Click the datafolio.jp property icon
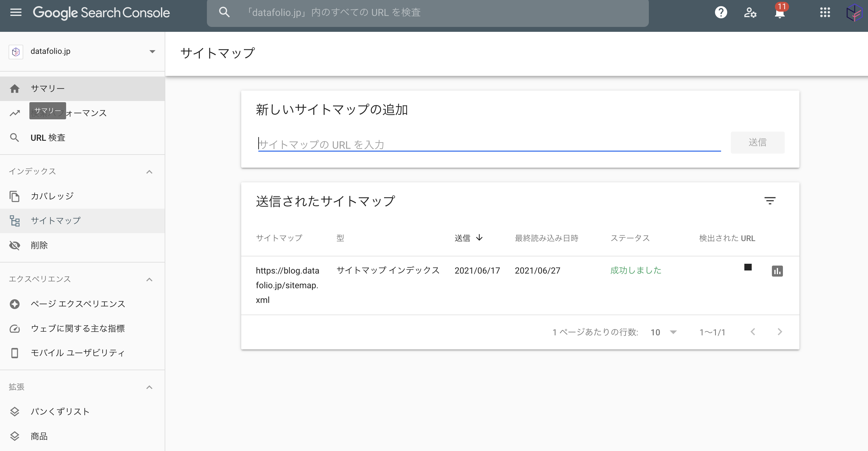Screen dimensions: 868x451 16,51
